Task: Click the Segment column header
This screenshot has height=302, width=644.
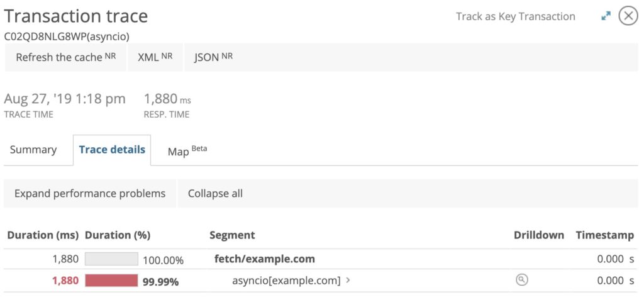Action: (232, 235)
